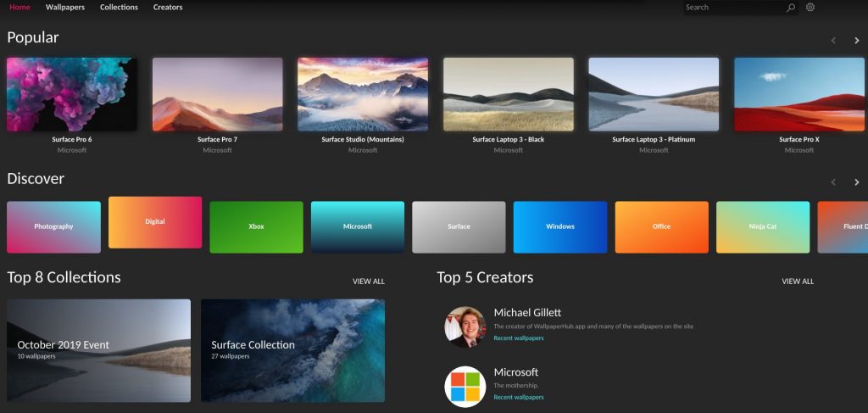Click the Surface Pro 7 title text

pos(218,140)
